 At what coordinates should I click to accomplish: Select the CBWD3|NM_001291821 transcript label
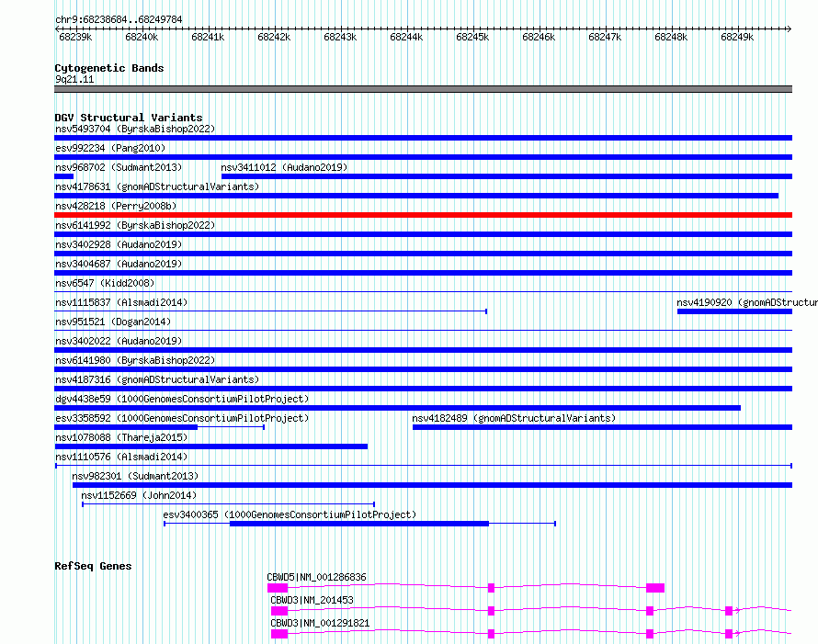320,623
